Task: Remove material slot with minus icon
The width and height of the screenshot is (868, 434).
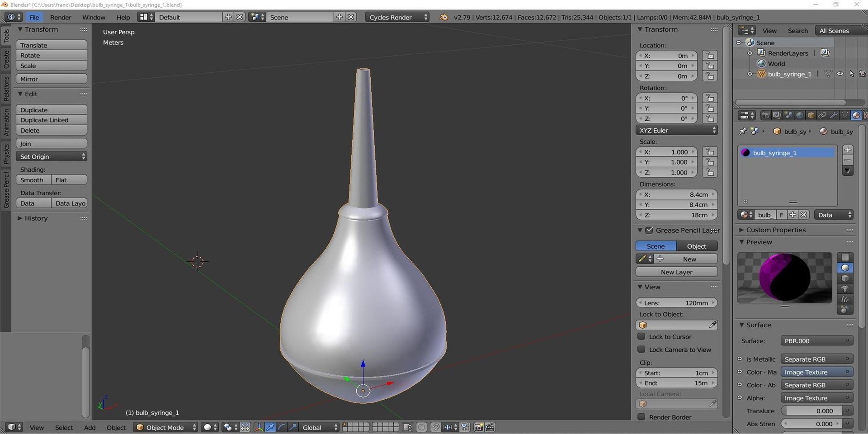Action: (848, 160)
